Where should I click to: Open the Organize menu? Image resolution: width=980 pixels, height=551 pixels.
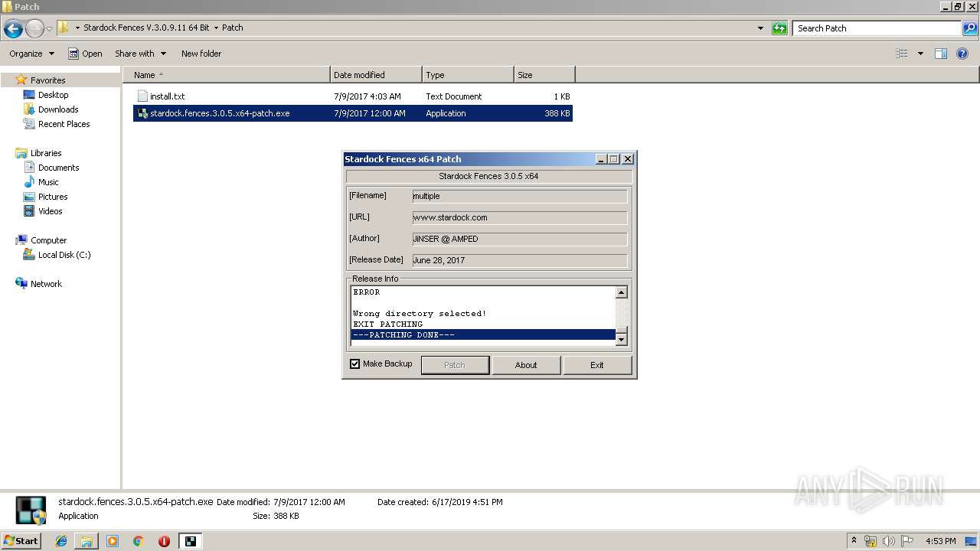31,54
